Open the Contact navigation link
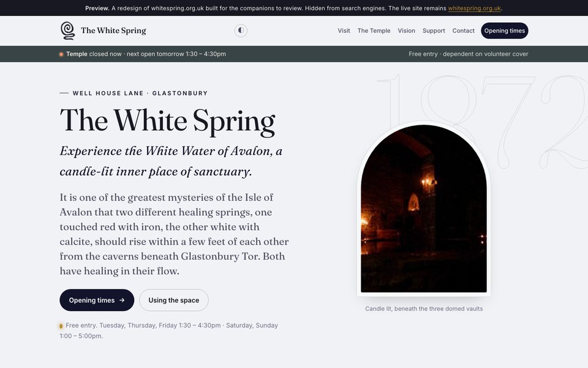 tap(463, 31)
